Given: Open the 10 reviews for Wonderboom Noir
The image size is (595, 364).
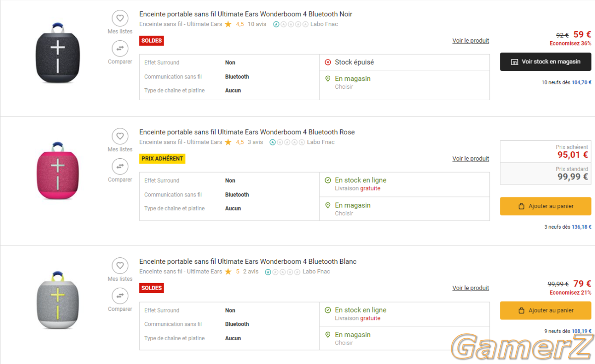Looking at the screenshot, I should [257, 24].
